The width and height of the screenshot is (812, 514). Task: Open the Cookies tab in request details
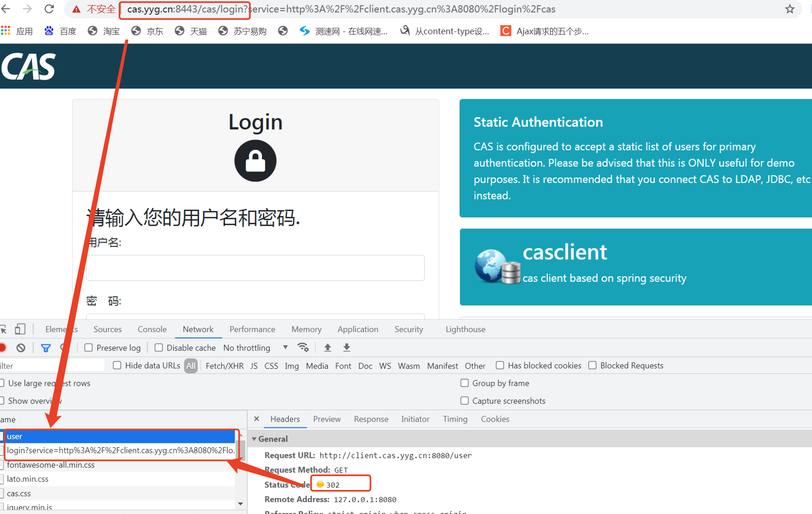[495, 419]
